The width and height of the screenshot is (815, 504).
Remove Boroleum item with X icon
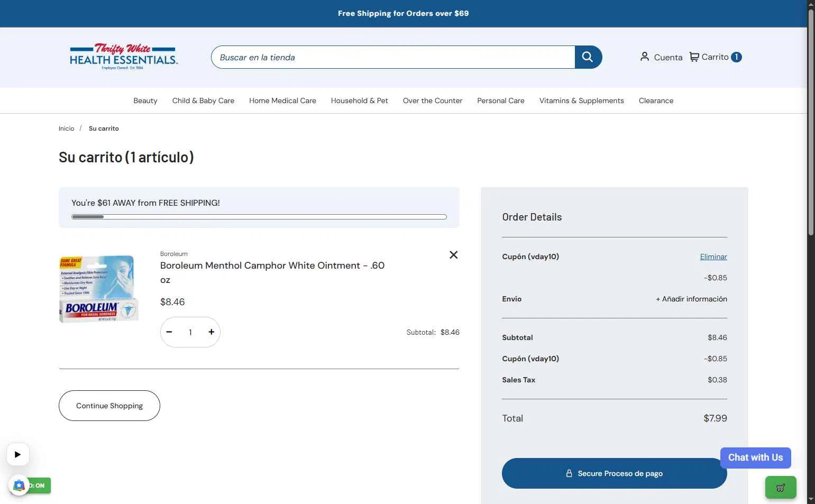454,255
